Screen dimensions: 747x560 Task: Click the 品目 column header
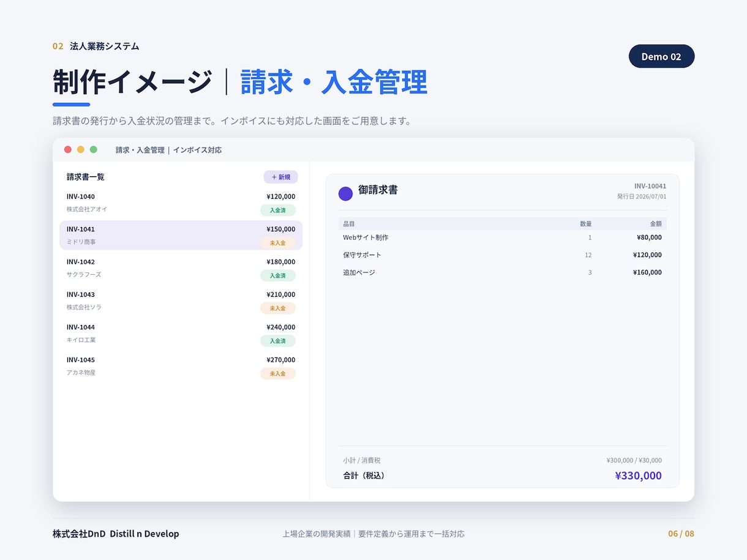point(349,224)
